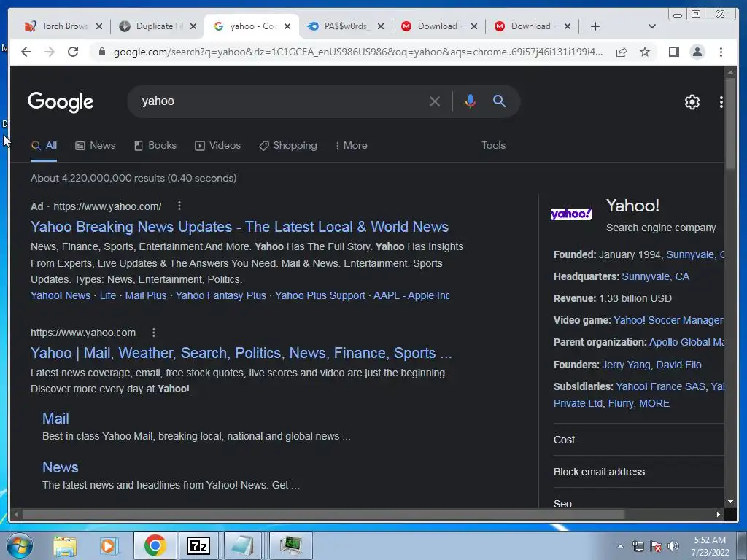This screenshot has width=747, height=560.
Task: Share this page via share icon
Action: click(x=622, y=52)
